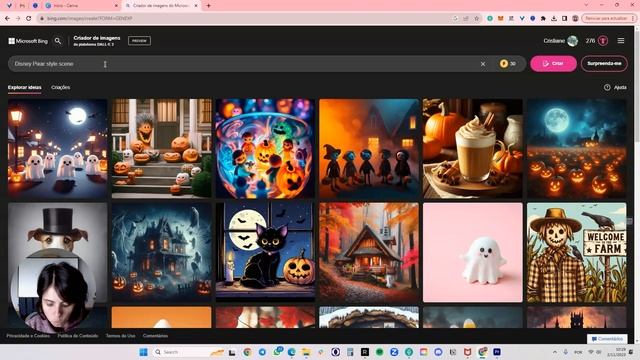Open Comentários footer link
Image resolution: width=640 pixels, height=360 pixels.
tap(156, 336)
